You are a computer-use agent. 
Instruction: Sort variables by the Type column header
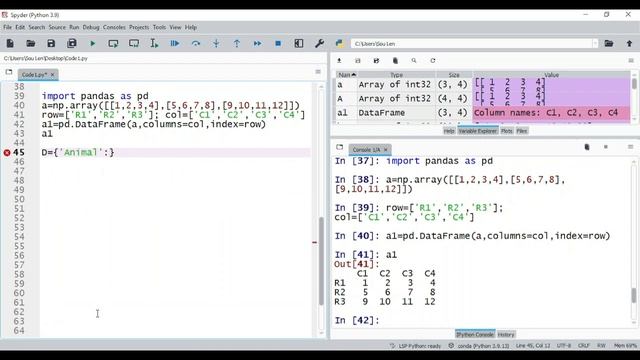396,75
